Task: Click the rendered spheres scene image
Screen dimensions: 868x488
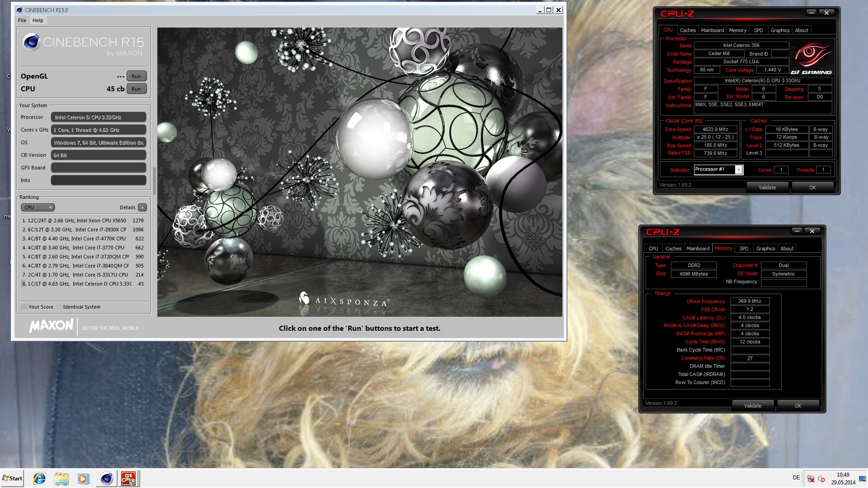Action: (x=360, y=172)
